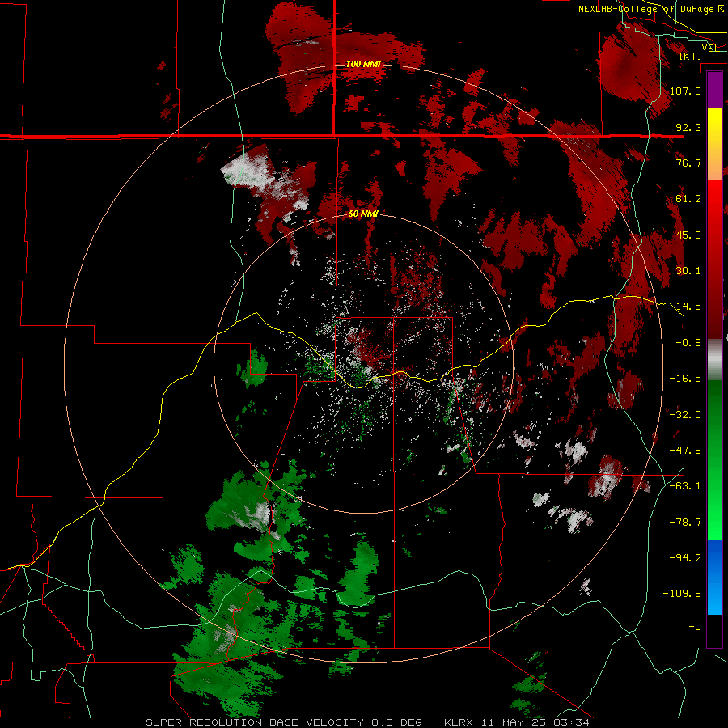Click the 45.6 value on the velocity scale
The width and height of the screenshot is (728, 728).
[x=688, y=235]
